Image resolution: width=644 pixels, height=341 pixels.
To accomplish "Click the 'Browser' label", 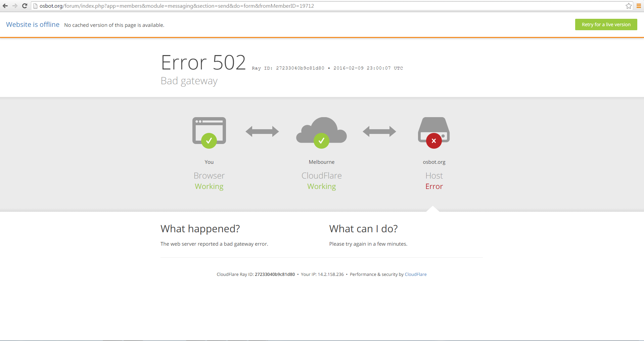I will click(x=209, y=176).
